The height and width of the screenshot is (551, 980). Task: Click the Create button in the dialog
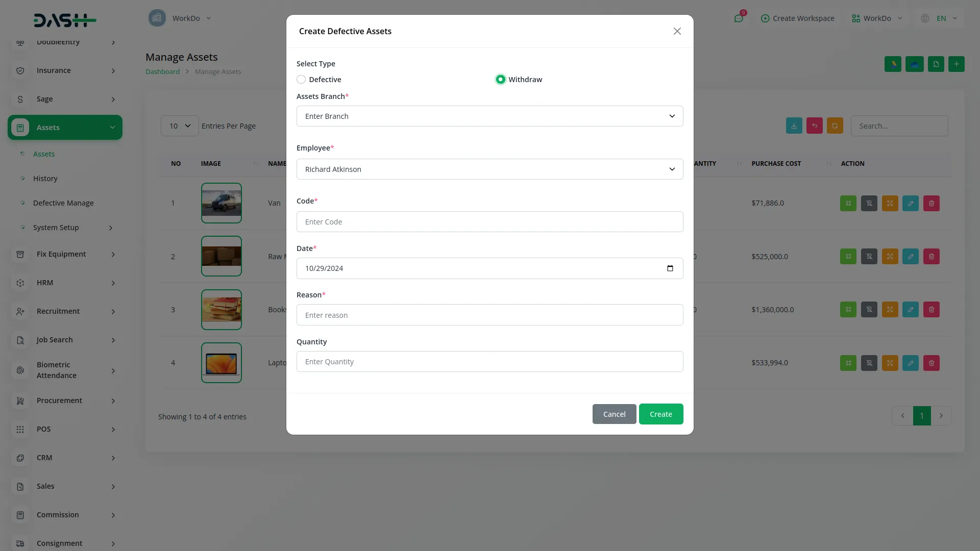point(660,414)
